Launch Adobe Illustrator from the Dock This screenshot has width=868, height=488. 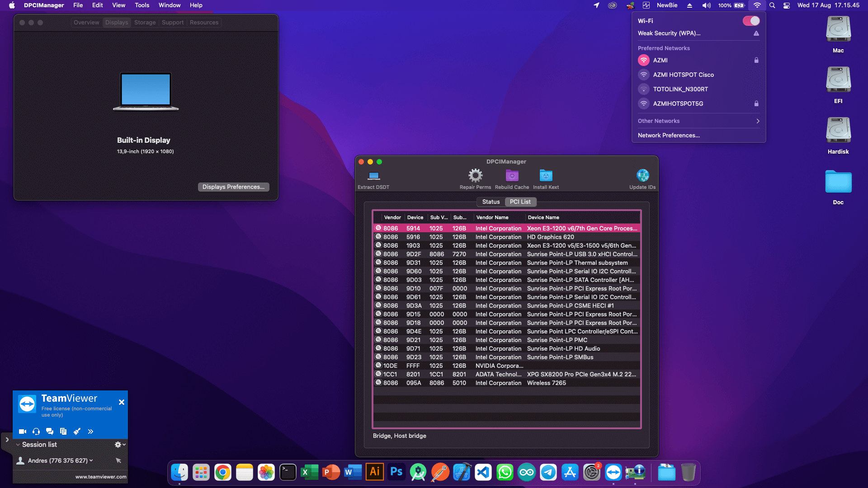tap(374, 473)
